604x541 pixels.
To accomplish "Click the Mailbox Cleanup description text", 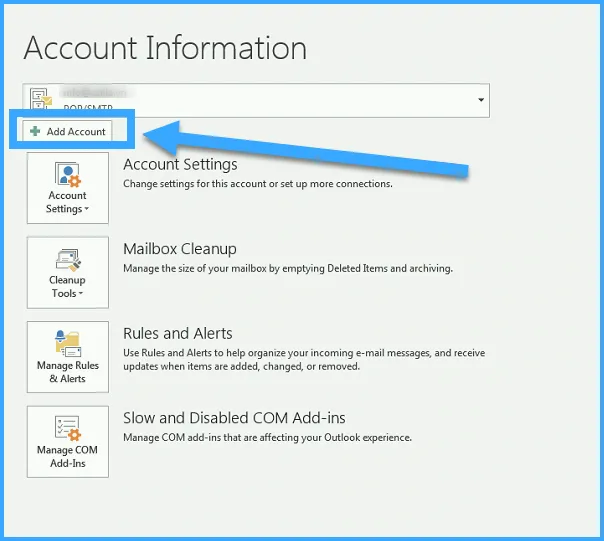I will click(x=288, y=268).
